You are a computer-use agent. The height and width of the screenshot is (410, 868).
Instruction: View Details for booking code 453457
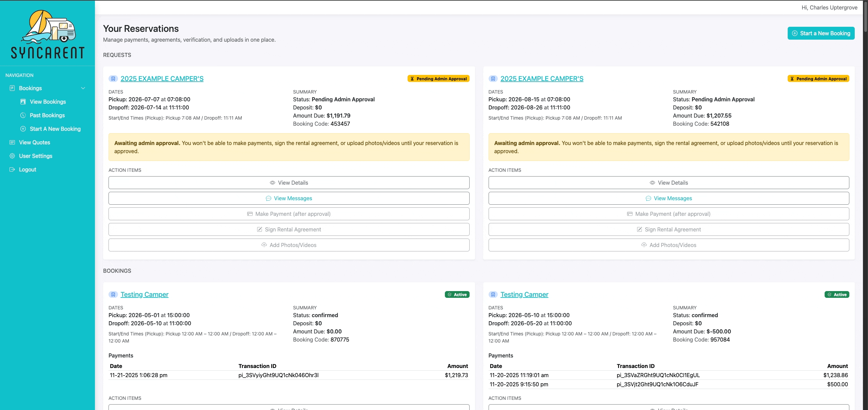coord(289,183)
